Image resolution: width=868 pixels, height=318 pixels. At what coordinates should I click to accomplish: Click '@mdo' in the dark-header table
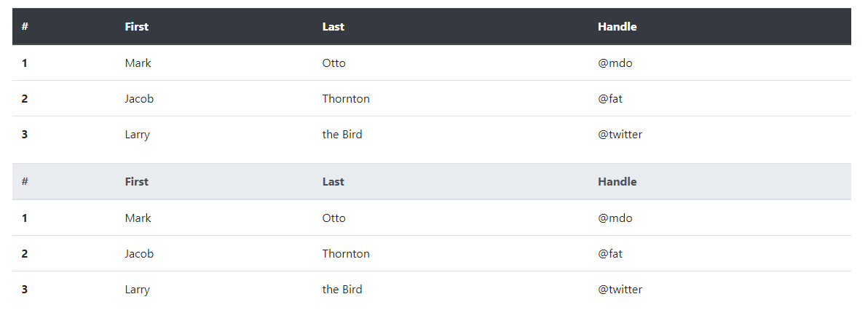click(x=615, y=63)
